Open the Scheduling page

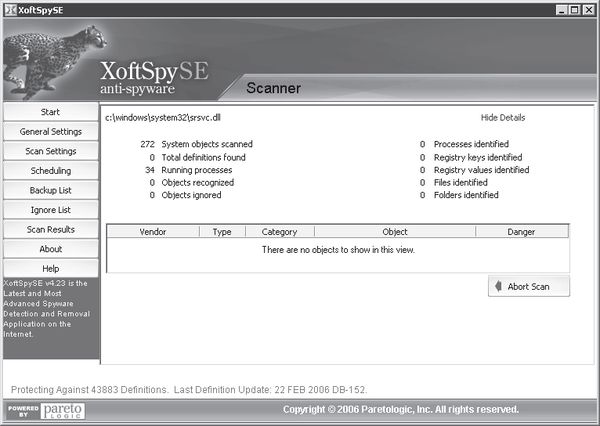50,171
